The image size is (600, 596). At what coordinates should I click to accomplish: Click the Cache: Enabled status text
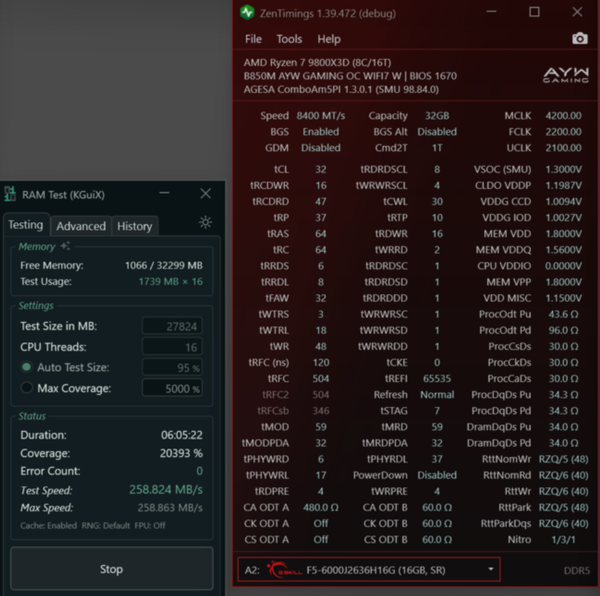(x=49, y=525)
